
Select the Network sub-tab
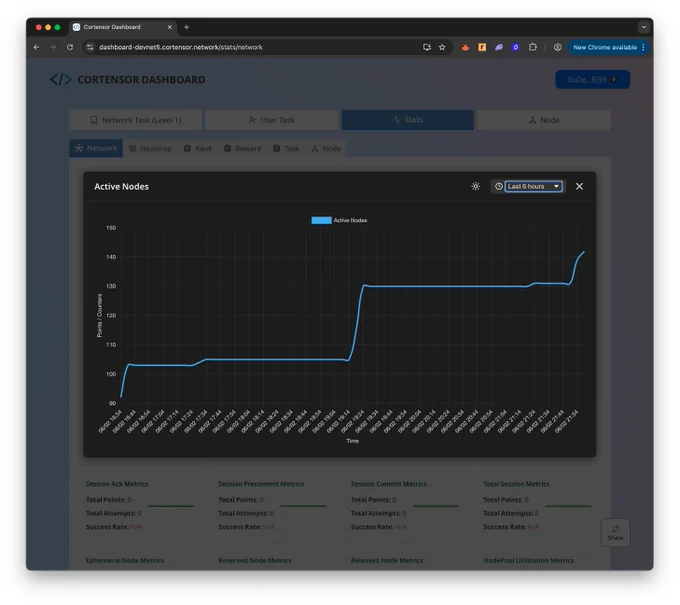tap(96, 148)
